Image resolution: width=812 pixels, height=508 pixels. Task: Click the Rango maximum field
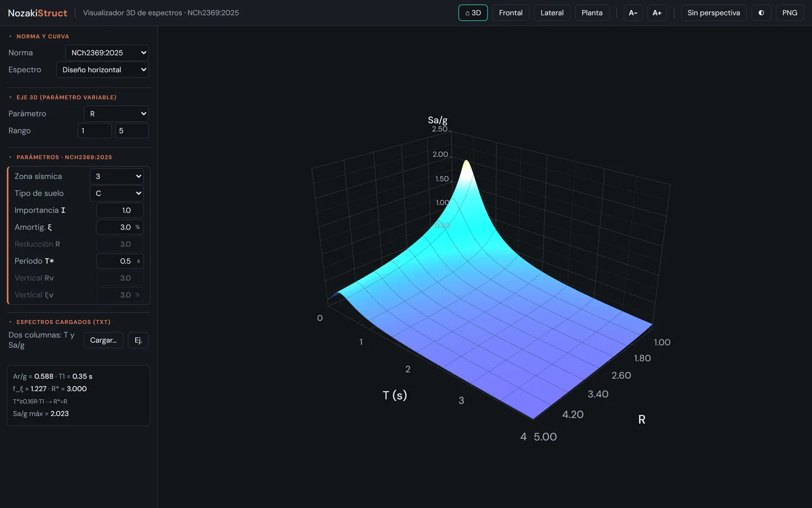(132, 130)
